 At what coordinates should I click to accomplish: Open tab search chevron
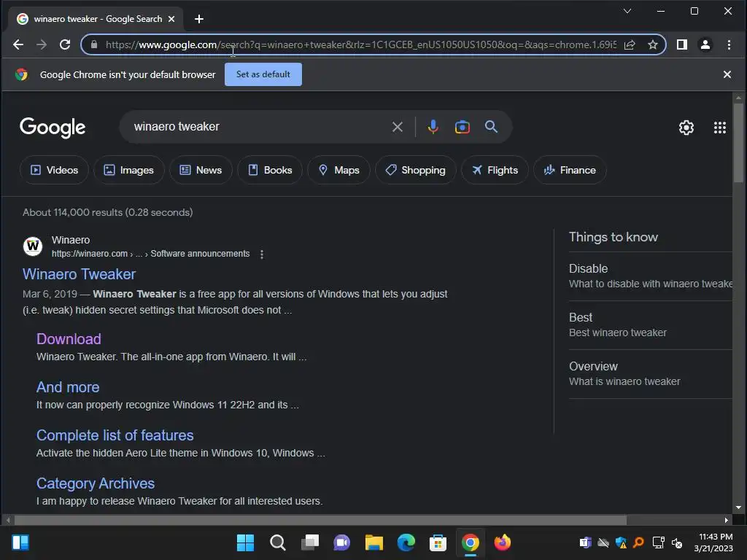[627, 11]
